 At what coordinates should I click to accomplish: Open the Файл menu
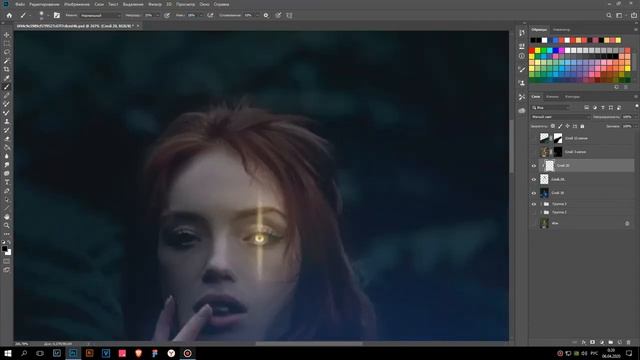pos(20,4)
